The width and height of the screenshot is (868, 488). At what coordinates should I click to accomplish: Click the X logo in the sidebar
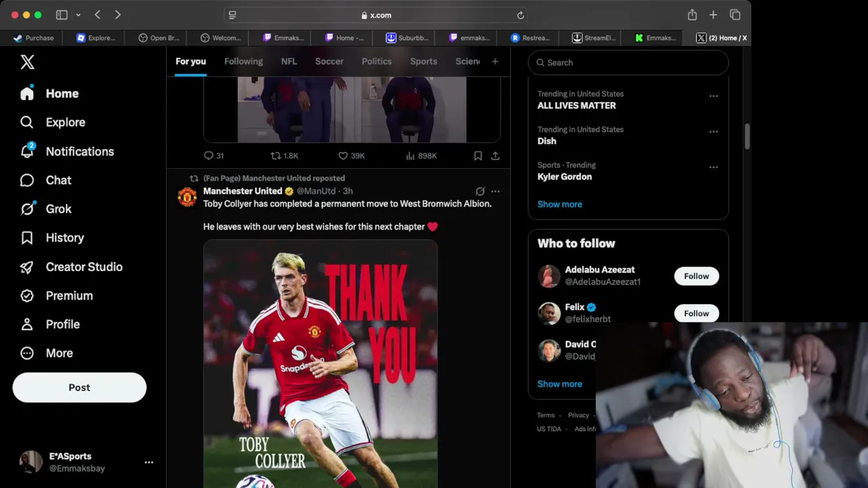(x=27, y=62)
